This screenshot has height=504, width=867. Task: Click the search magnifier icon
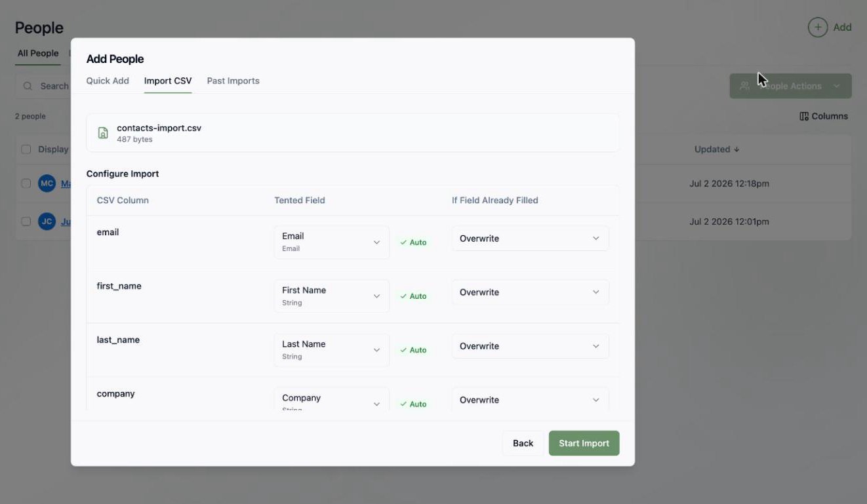[28, 86]
